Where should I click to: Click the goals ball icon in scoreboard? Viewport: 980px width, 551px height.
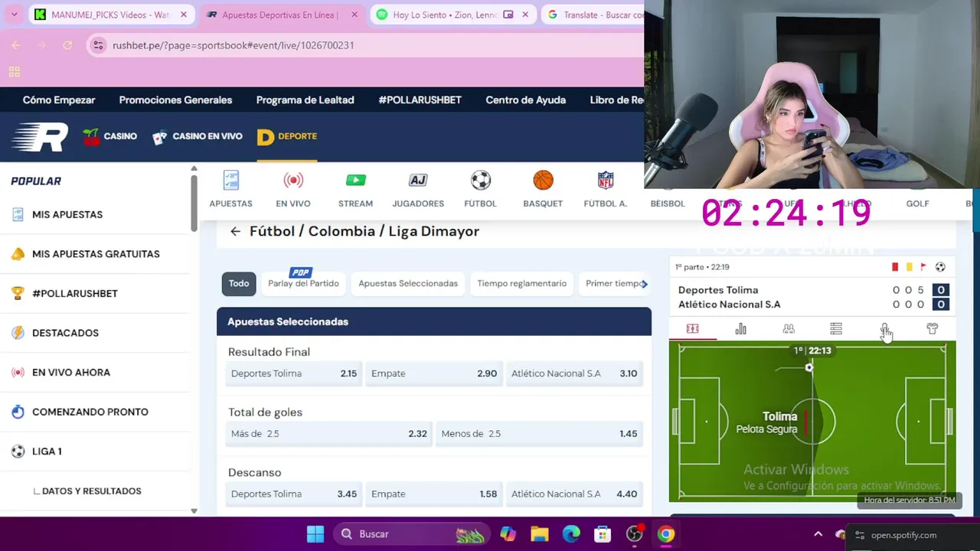(x=940, y=267)
